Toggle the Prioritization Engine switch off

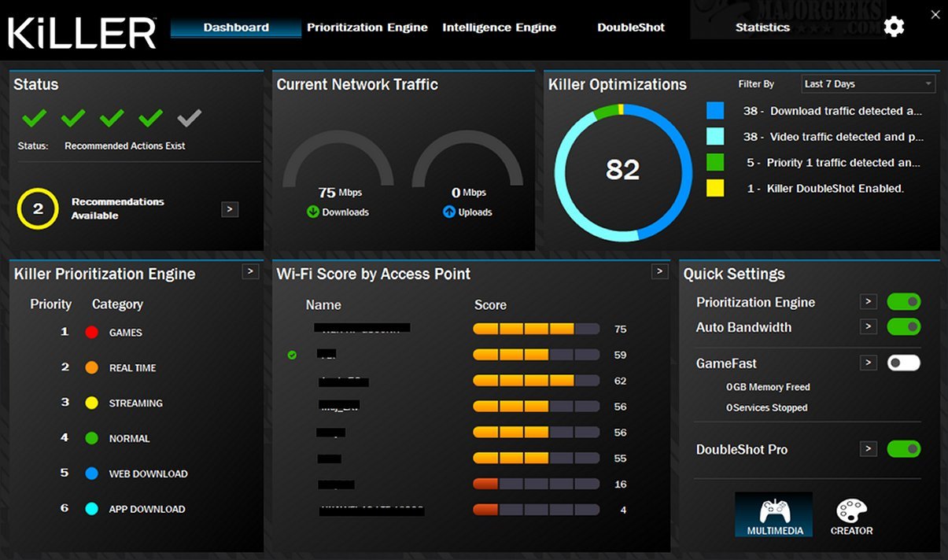903,301
